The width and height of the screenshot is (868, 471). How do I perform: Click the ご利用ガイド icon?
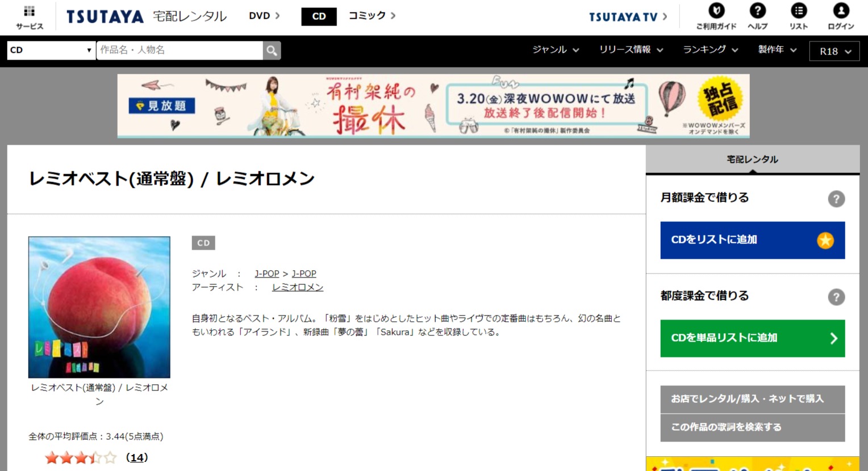[x=716, y=11]
